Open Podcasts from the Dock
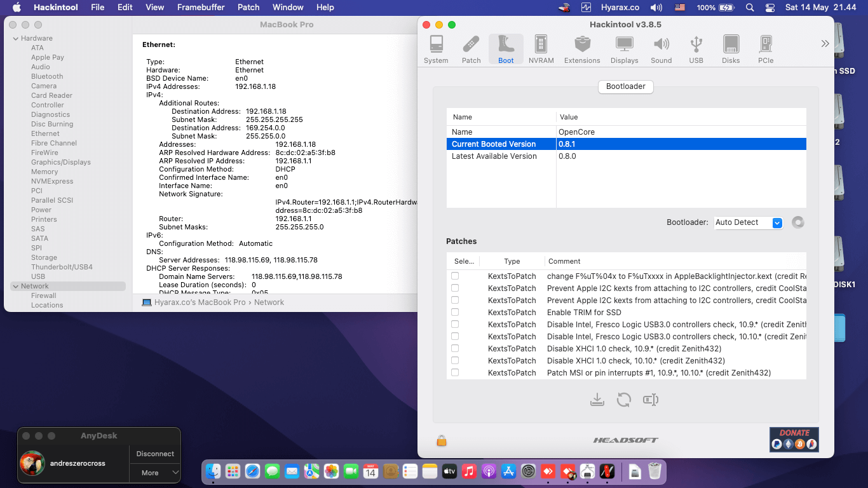The width and height of the screenshot is (868, 488). [x=489, y=471]
